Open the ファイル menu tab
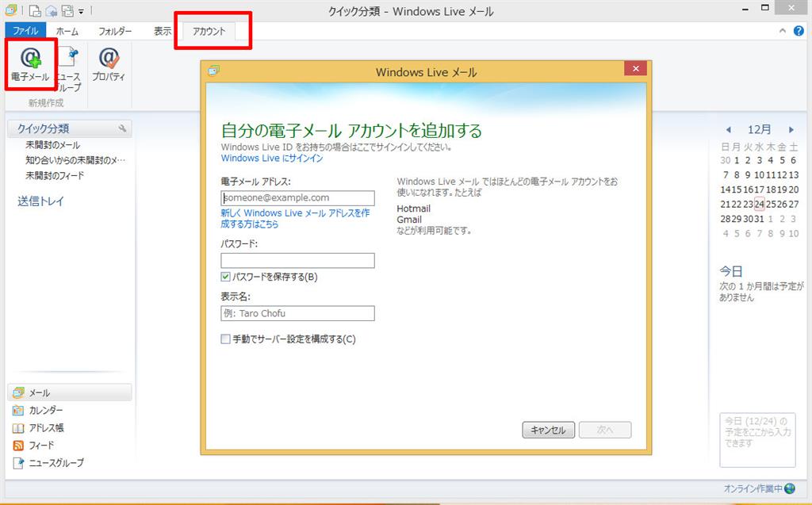 pyautogui.click(x=25, y=31)
